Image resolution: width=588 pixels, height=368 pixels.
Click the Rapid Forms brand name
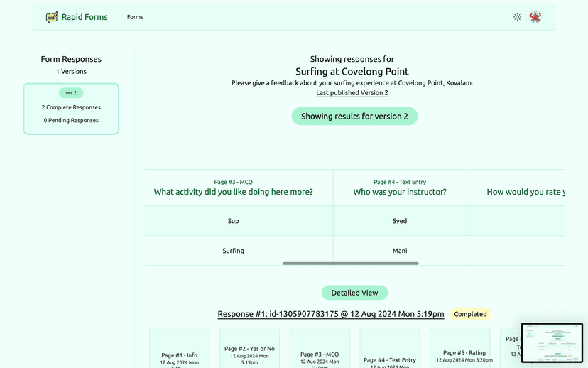point(85,17)
